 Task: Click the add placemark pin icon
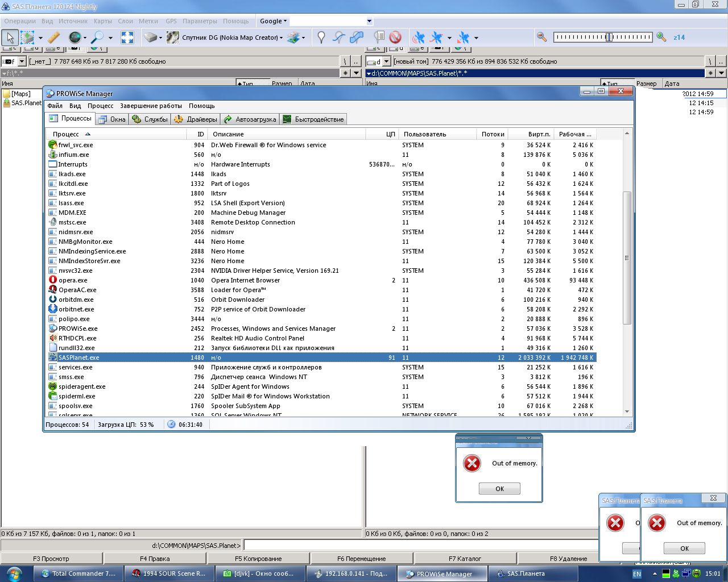coord(321,38)
